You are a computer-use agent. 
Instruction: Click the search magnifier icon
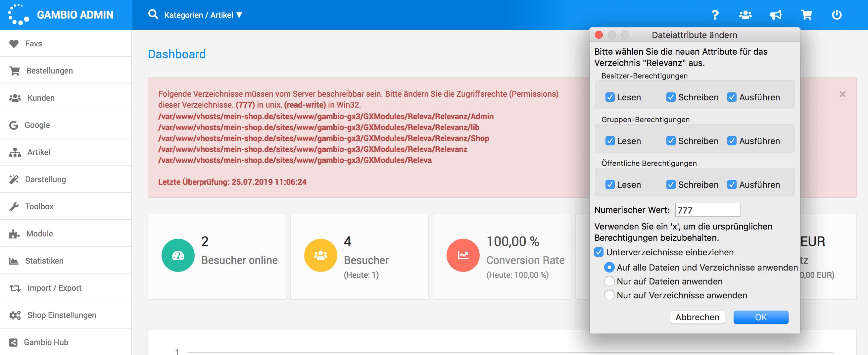[x=153, y=15]
